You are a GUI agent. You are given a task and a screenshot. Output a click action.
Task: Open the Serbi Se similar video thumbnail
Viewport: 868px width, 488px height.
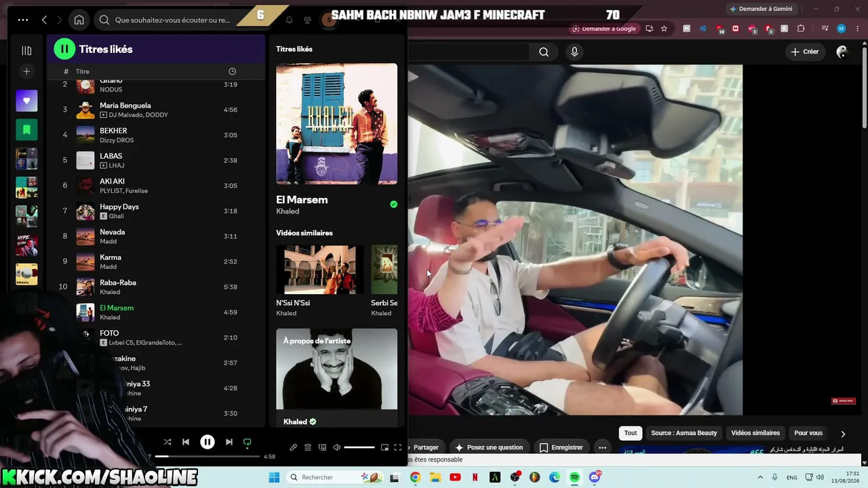click(384, 270)
